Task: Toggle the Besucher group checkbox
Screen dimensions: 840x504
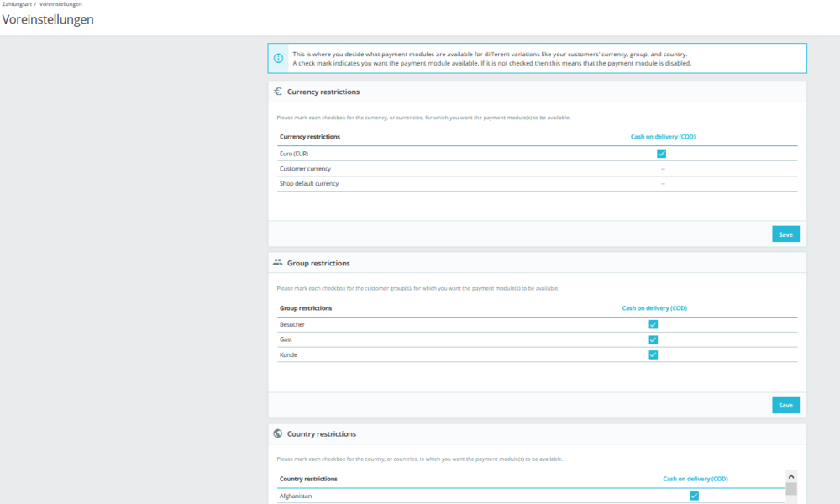Action: (x=653, y=324)
